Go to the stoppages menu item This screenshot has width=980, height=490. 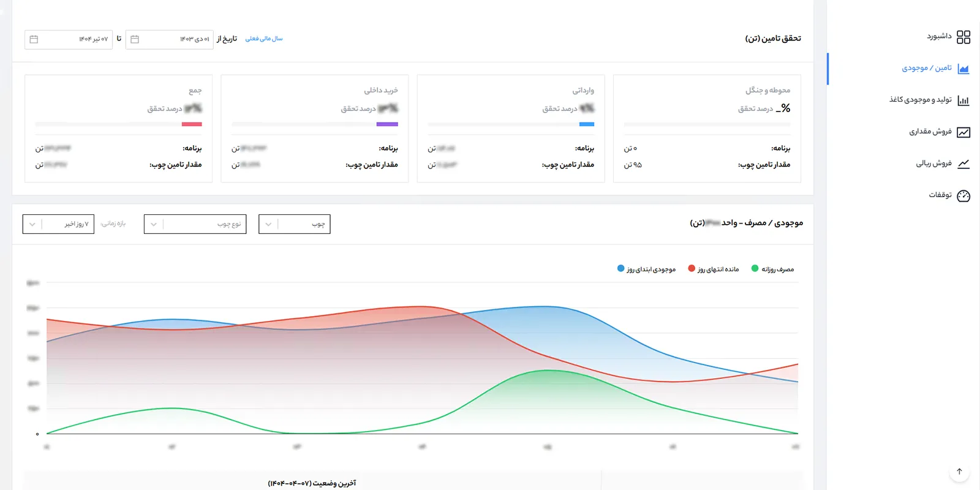pos(940,195)
